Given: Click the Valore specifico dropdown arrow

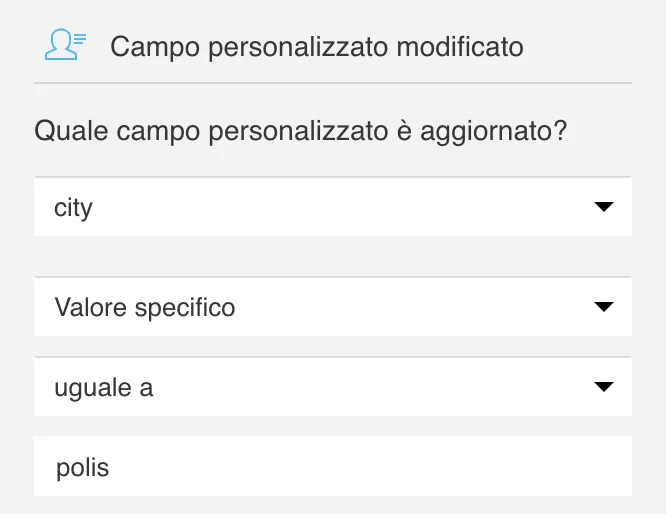Looking at the screenshot, I should (x=604, y=307).
